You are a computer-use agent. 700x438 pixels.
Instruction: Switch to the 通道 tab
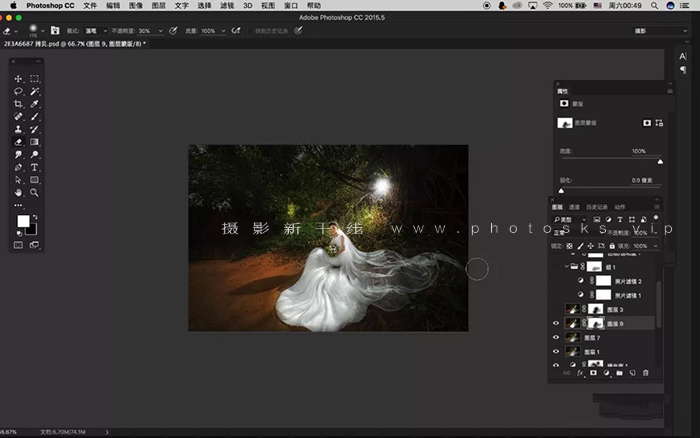pos(574,207)
